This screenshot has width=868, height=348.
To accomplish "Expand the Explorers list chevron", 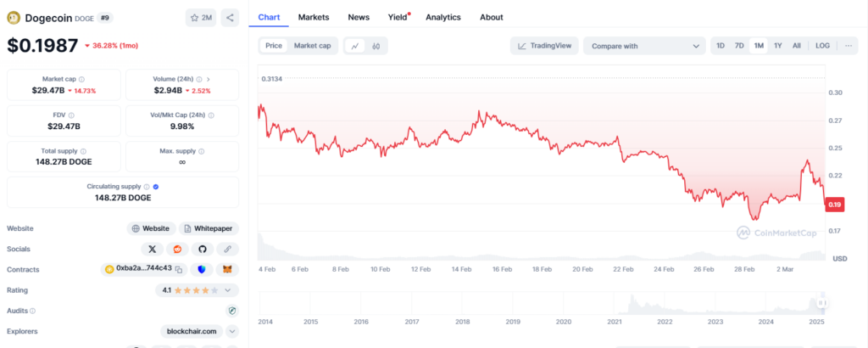I will pyautogui.click(x=231, y=332).
